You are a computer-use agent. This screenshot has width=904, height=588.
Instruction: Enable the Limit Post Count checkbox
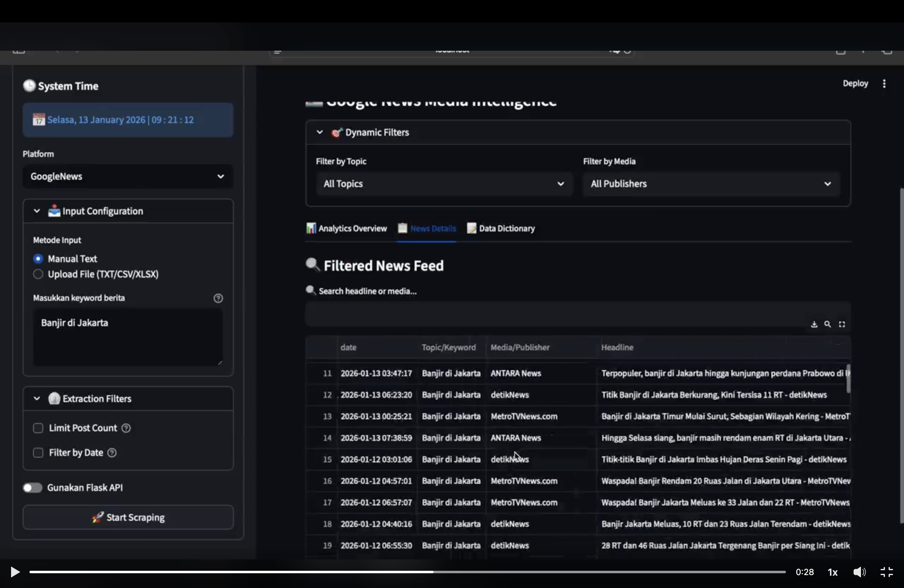tap(38, 428)
